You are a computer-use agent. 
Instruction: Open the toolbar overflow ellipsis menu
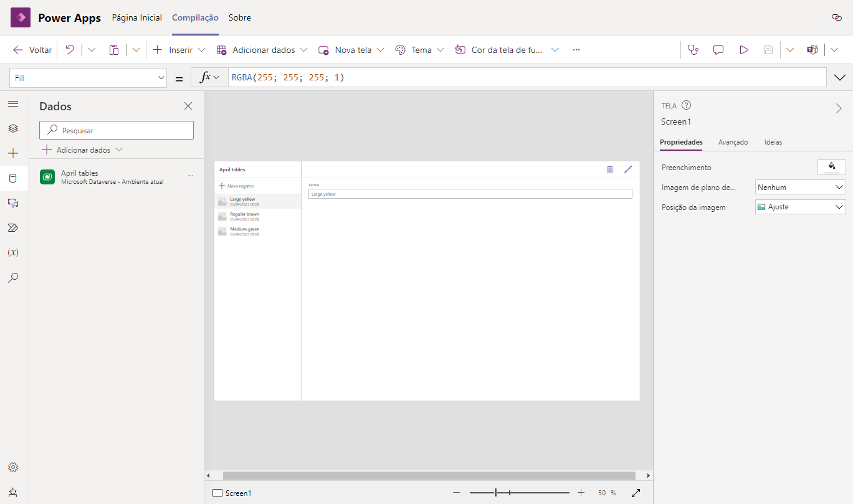576,50
